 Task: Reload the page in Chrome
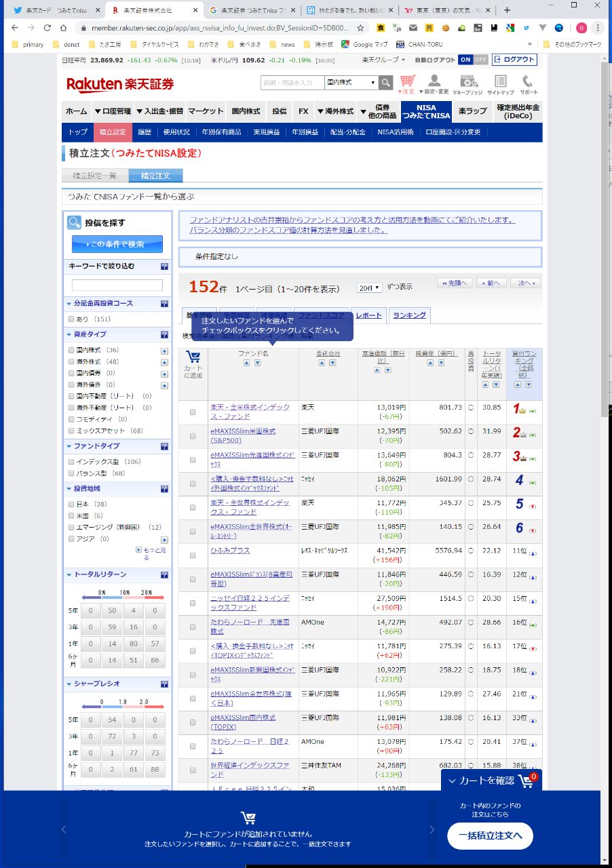(x=47, y=28)
